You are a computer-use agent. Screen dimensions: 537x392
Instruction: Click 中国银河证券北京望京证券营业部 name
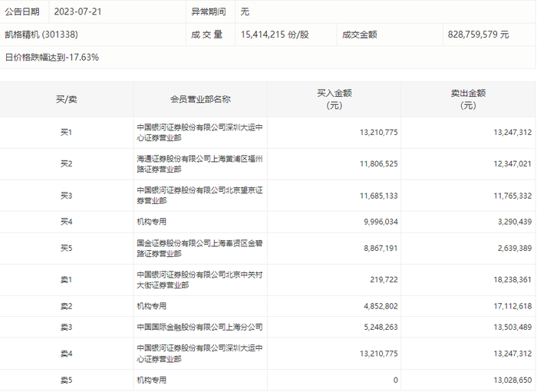coord(199,196)
